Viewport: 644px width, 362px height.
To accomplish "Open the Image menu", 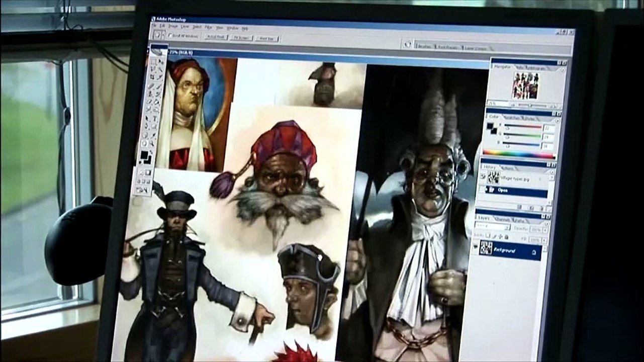I will (x=173, y=27).
